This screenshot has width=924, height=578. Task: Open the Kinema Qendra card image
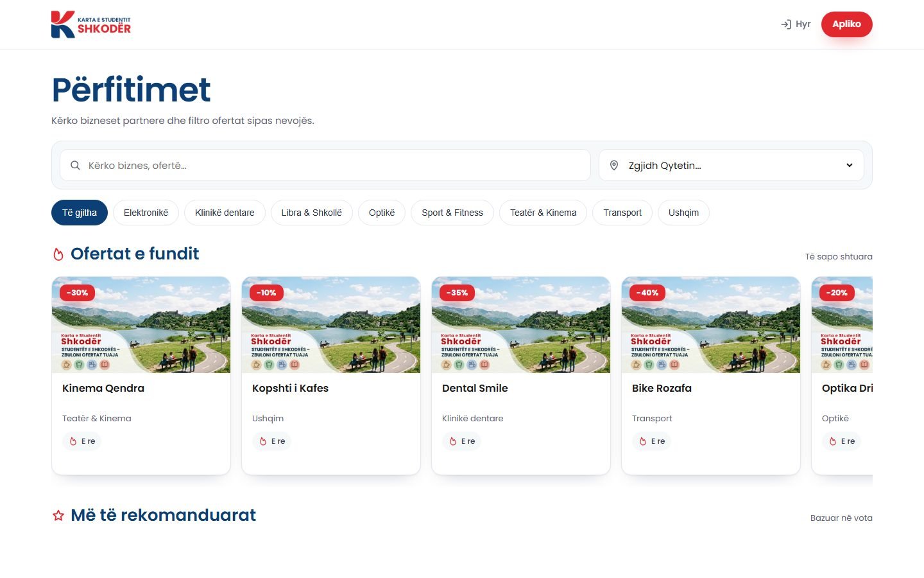pyautogui.click(x=141, y=325)
